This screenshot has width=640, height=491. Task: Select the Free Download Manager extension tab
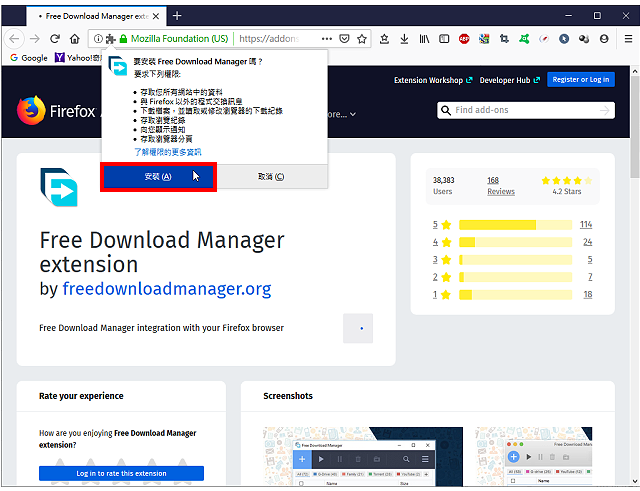(96, 16)
